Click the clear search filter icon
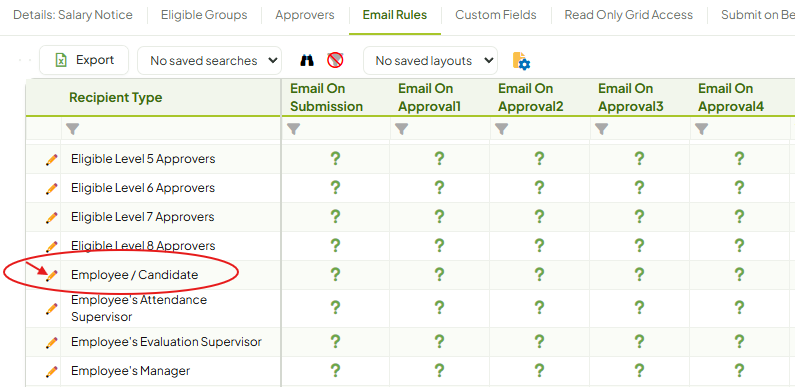Screen dimensions: 795x387 click(335, 60)
